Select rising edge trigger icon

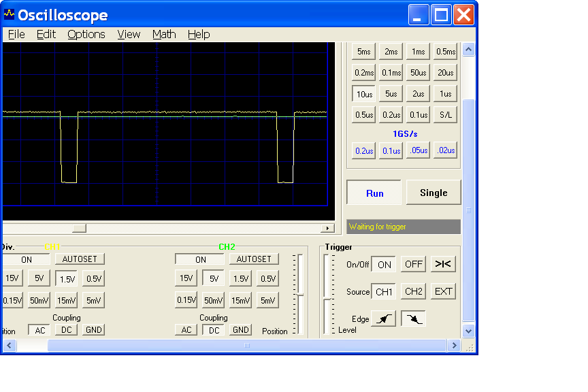pos(383,319)
